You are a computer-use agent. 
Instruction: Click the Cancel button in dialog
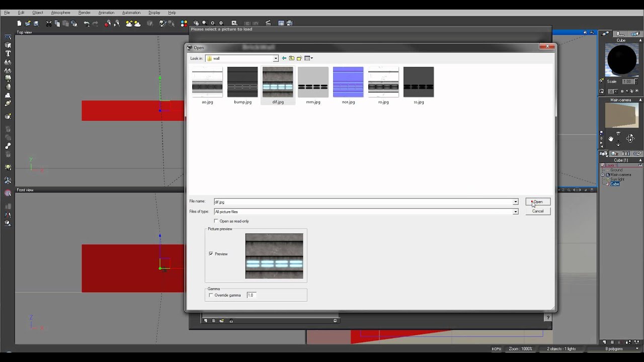tap(538, 211)
